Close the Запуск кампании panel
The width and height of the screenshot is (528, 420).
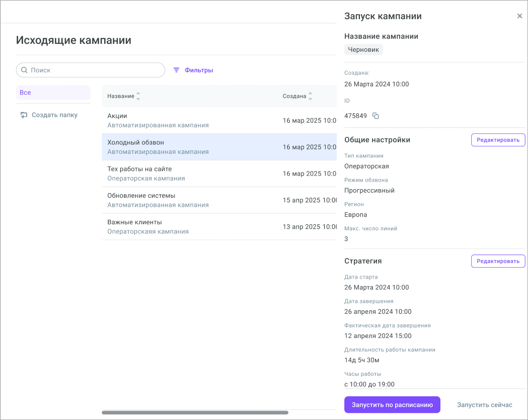point(519,16)
